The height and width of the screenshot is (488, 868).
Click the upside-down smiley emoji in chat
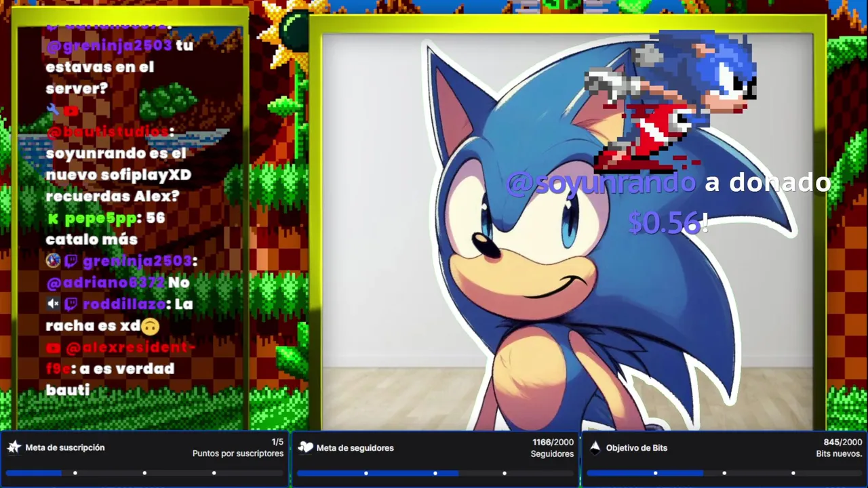pos(151,327)
